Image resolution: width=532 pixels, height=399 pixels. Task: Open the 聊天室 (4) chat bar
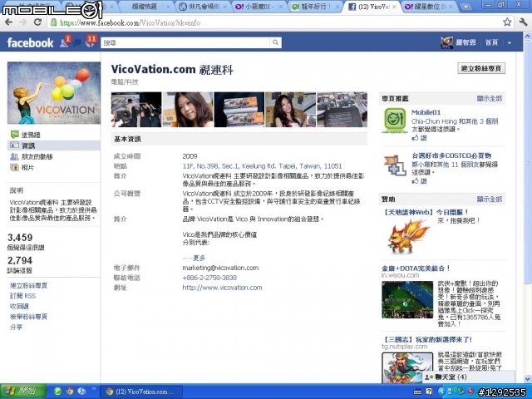[468, 377]
